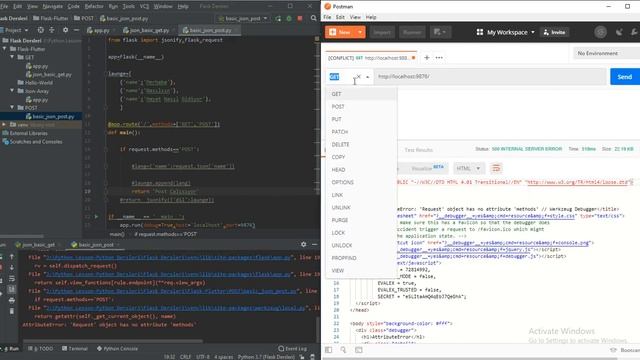Open My Workspace dropdown

(505, 32)
